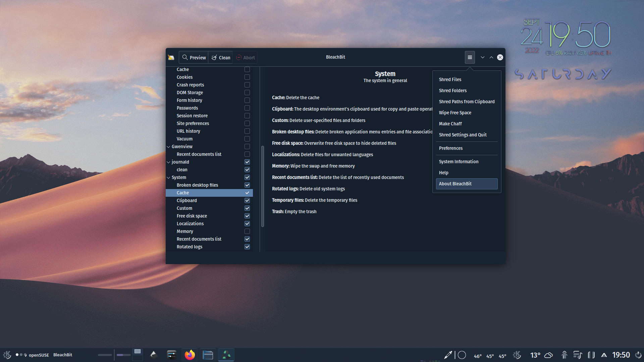Screen dimensions: 644x362
Task: Enable the Crash reports checkbox
Action: click(247, 85)
